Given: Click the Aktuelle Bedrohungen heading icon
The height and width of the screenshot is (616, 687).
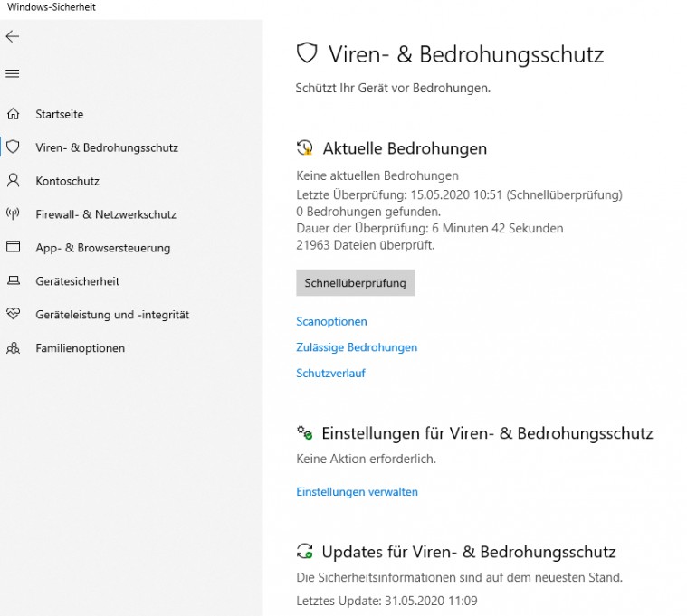Looking at the screenshot, I should click(x=306, y=148).
